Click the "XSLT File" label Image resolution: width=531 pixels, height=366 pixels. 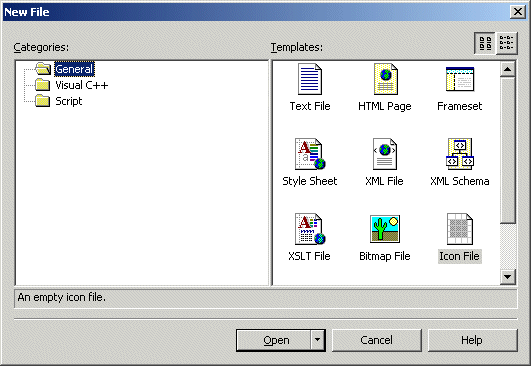tap(309, 256)
